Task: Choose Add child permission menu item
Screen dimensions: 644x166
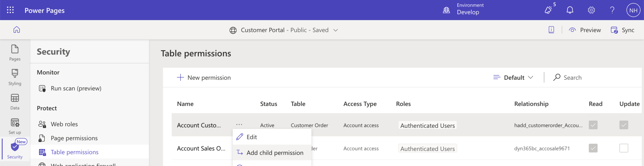Action: (x=274, y=153)
